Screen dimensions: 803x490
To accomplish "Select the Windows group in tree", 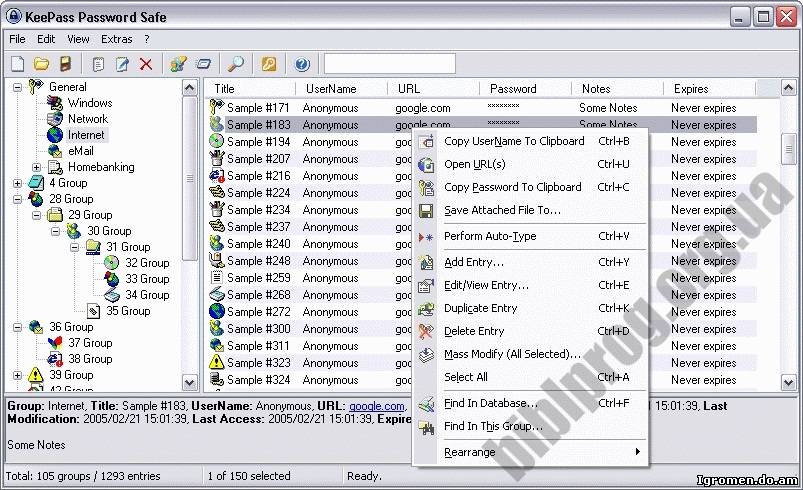I will coord(90,103).
